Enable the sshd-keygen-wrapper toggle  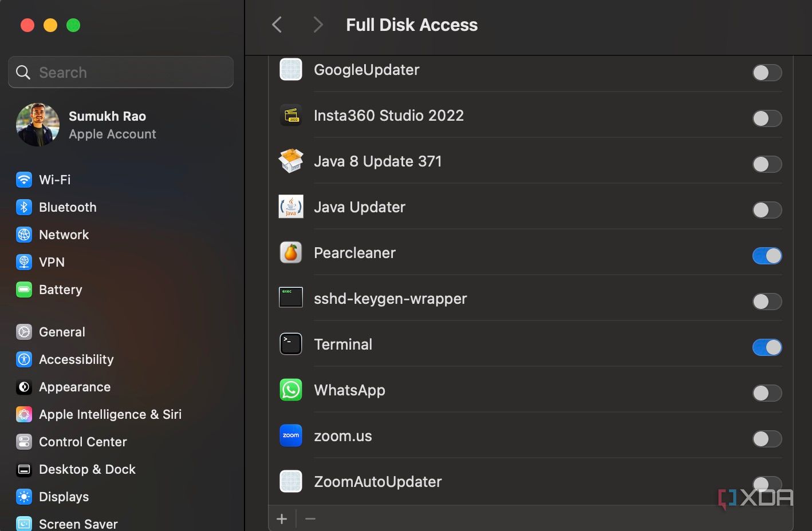tap(767, 302)
